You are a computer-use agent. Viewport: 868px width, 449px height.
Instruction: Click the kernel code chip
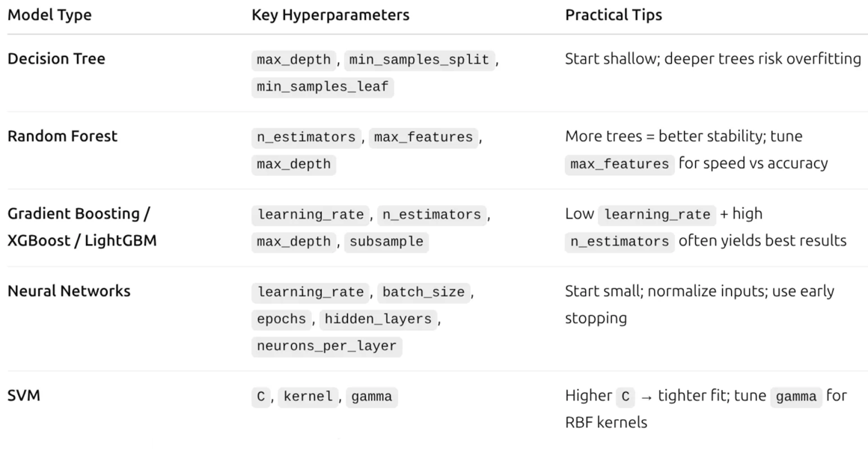pos(308,397)
